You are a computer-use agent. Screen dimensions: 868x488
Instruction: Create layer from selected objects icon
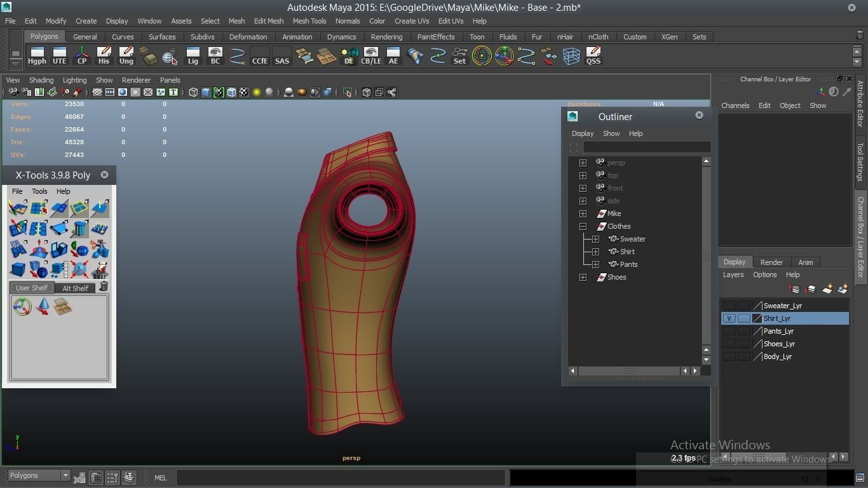coord(843,289)
